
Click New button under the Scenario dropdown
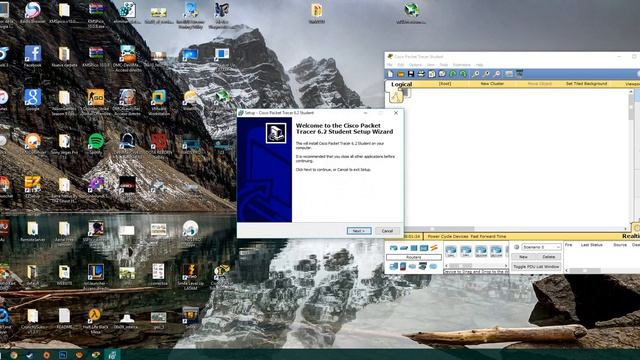[523, 257]
